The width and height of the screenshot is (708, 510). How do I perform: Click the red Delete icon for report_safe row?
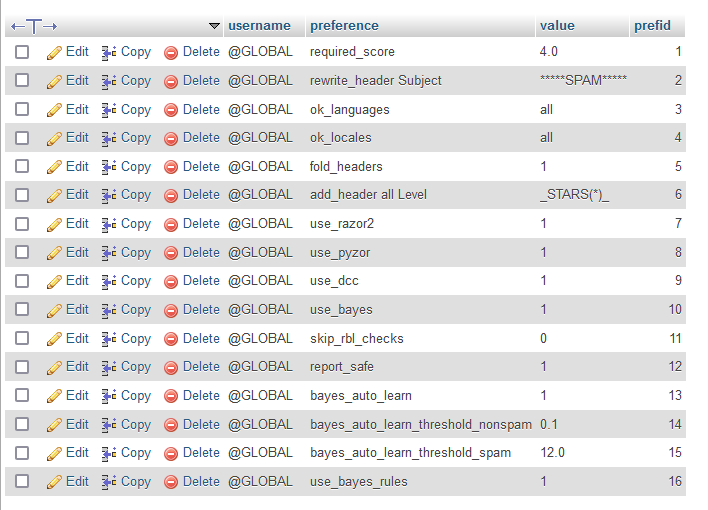[x=171, y=367]
